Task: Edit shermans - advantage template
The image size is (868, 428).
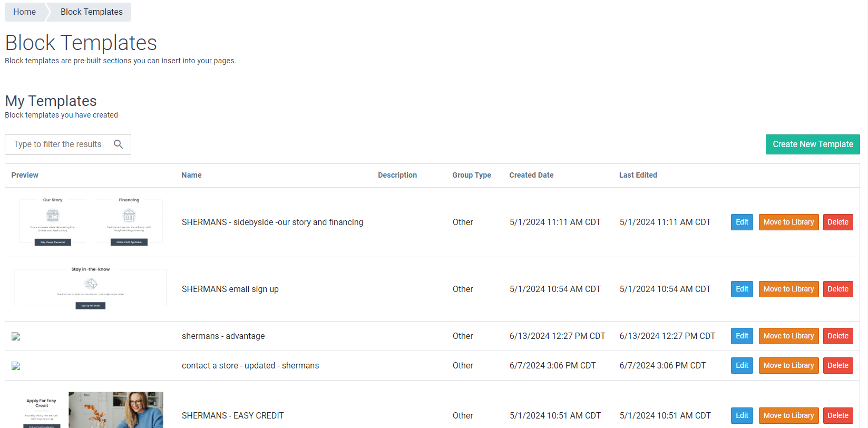Action: pos(742,336)
